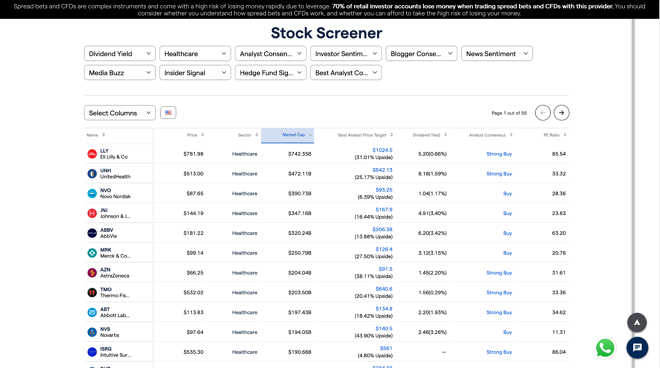Click the Novartis NVS logo icon

click(x=92, y=332)
